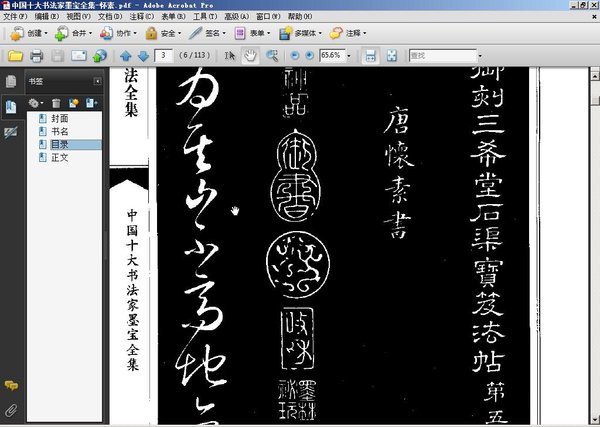600x427 pixels.
Task: Click the print icon
Action: coord(36,56)
